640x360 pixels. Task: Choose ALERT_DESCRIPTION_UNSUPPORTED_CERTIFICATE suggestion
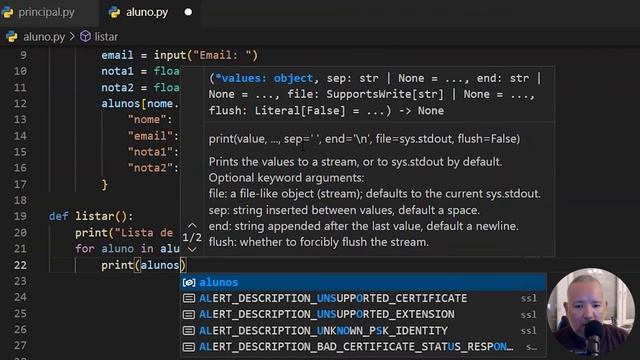point(363,298)
